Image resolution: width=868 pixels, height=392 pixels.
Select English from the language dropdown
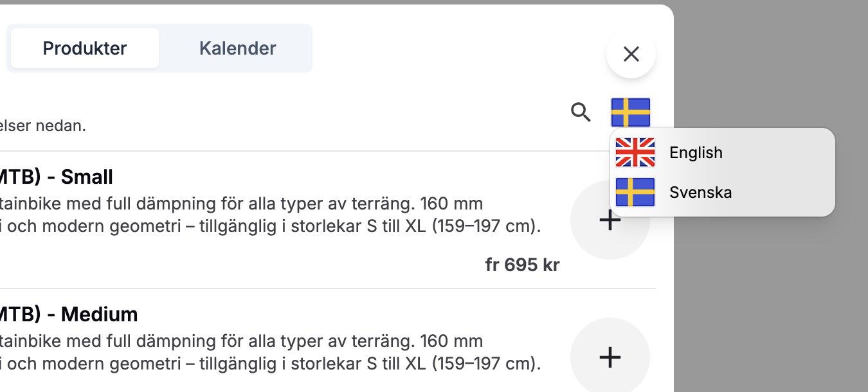696,152
